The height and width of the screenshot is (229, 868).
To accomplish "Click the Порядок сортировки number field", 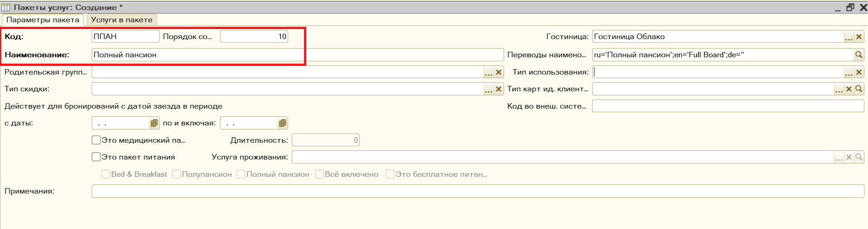I will pyautogui.click(x=254, y=36).
